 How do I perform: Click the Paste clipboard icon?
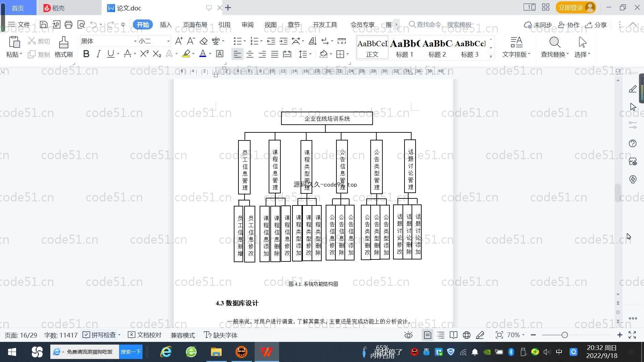tap(14, 42)
